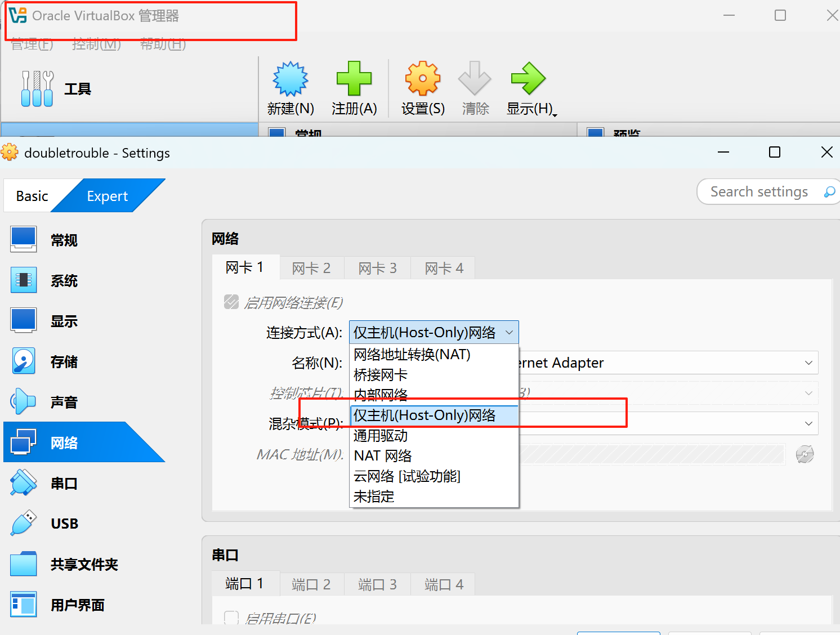The height and width of the screenshot is (635, 840).
Task: Open the Help (帮助) menu
Action: coord(163,44)
